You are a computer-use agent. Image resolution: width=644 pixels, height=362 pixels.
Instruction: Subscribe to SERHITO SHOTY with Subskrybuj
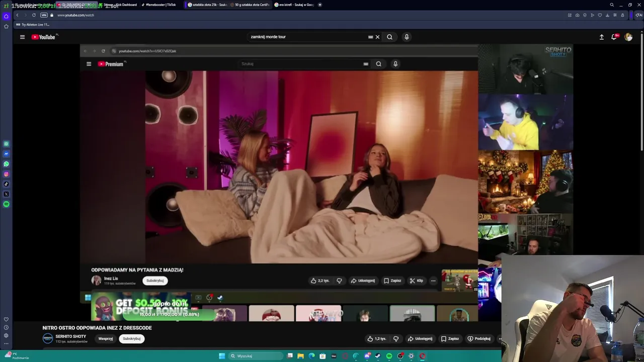point(132,338)
